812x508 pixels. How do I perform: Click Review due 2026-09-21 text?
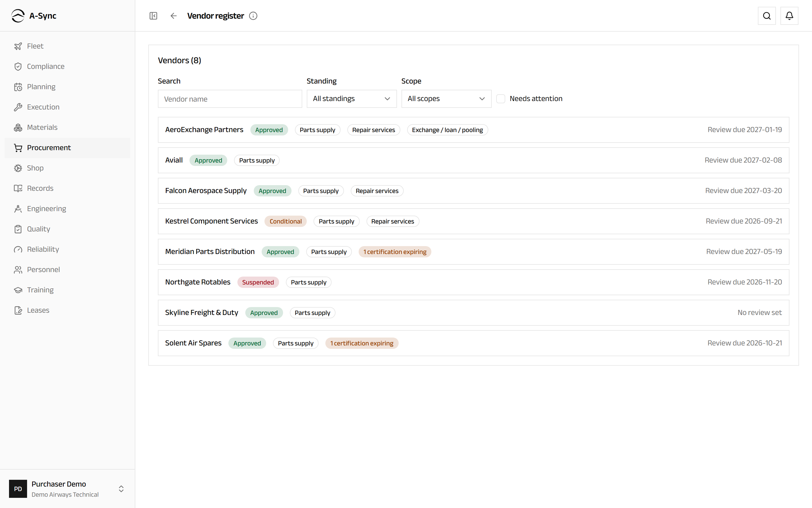point(744,221)
